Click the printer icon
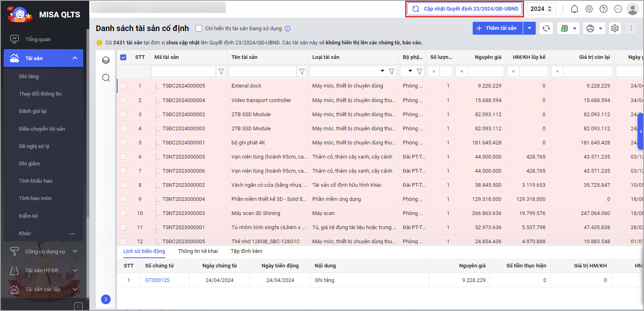This screenshot has height=311, width=644. click(x=590, y=28)
